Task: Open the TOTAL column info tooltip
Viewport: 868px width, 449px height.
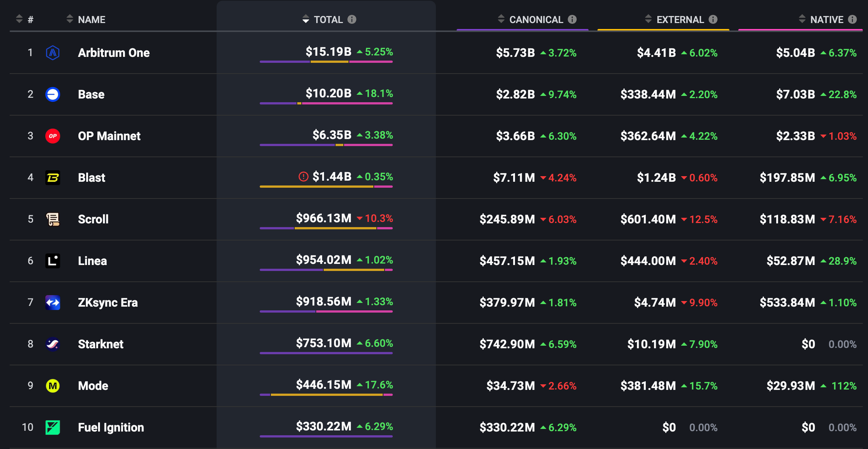Action: [x=352, y=19]
